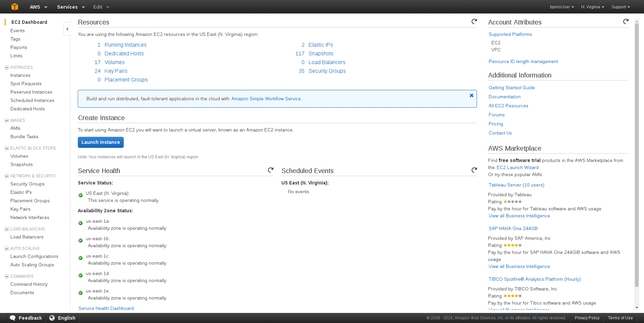Select EC2 Dashboard in sidebar
This screenshot has width=644, height=323.
pyautogui.click(x=29, y=22)
